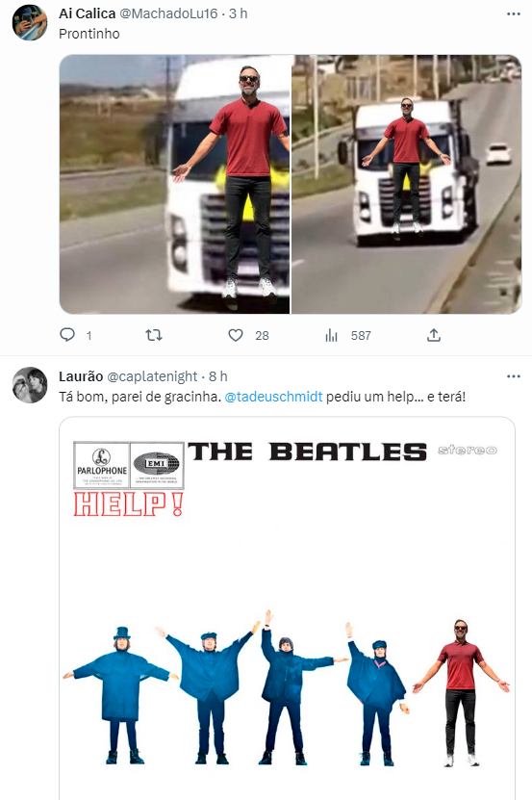Open Ai Calica display name profile
Image resolution: width=532 pixels, height=800 pixels.
(x=88, y=13)
